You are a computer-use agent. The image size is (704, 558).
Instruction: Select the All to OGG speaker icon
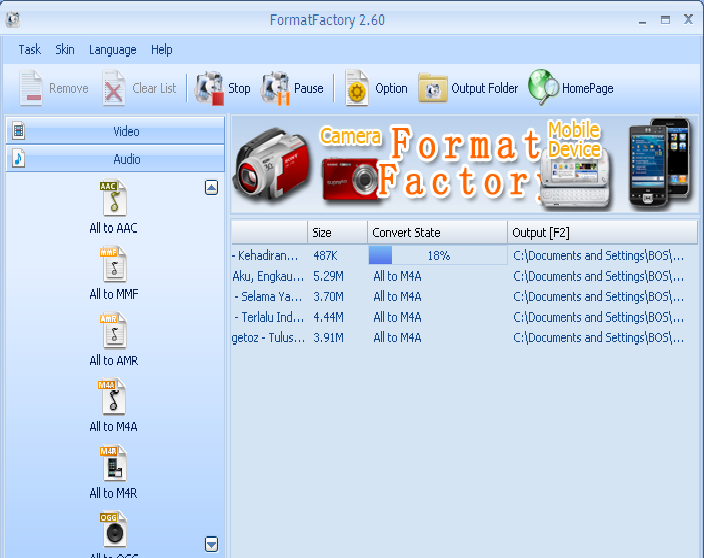(114, 529)
